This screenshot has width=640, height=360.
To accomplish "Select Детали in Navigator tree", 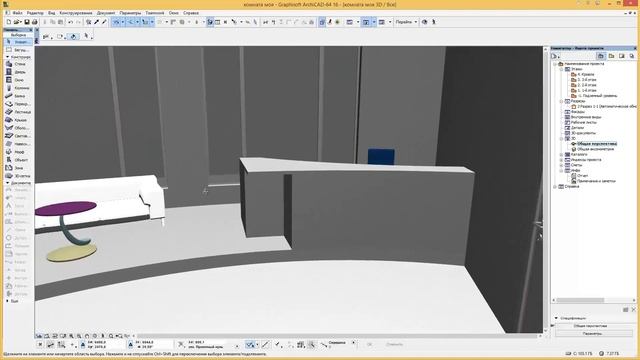I will [577, 128].
